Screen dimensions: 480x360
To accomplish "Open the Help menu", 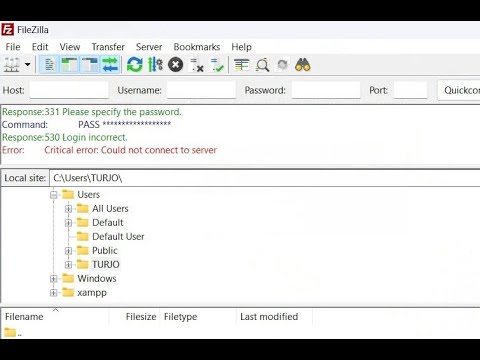I will pos(241,47).
